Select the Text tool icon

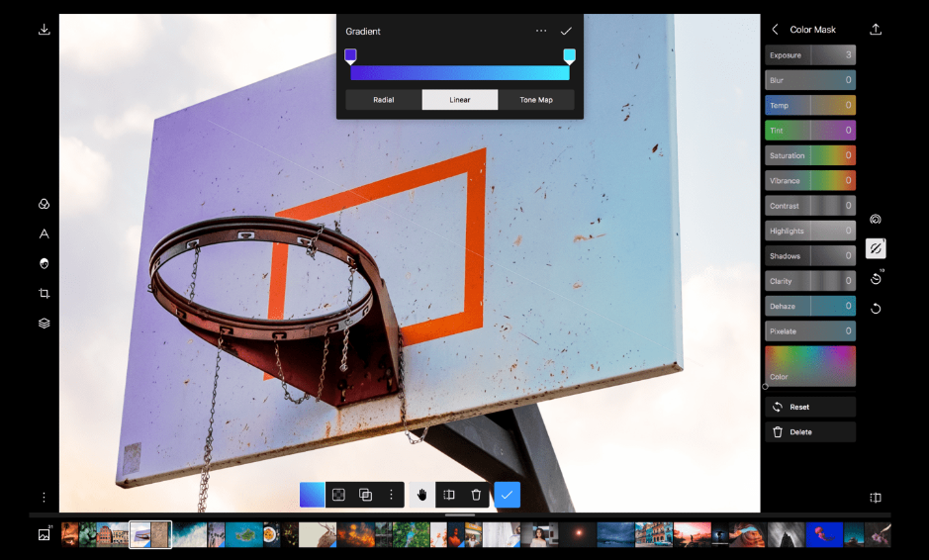pos(44,233)
